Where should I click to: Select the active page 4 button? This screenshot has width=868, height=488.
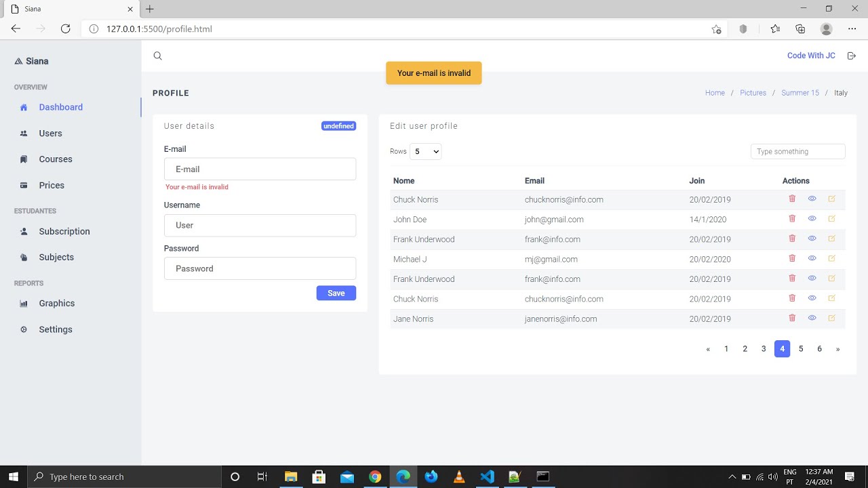coord(782,348)
